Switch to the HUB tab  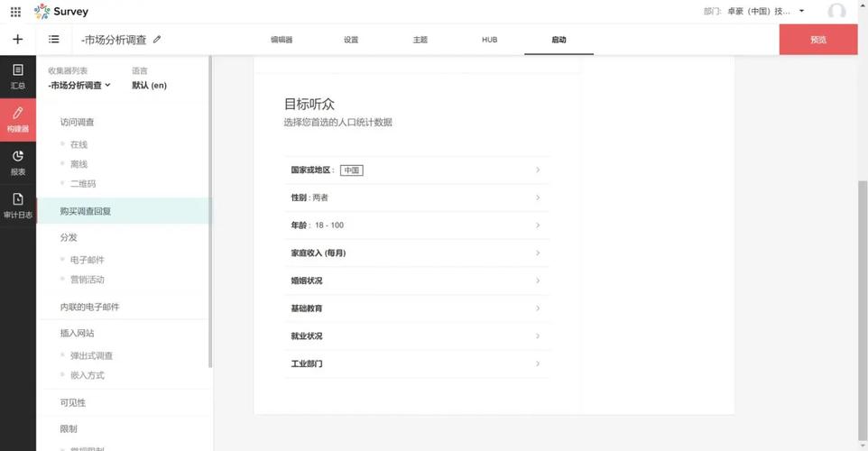click(489, 40)
